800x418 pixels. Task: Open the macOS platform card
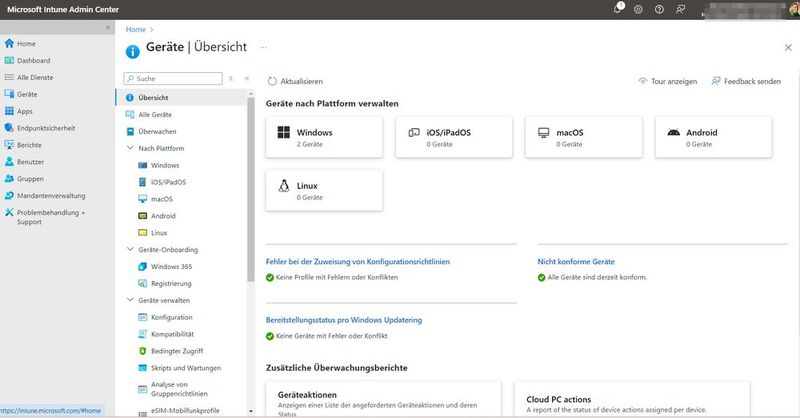[x=584, y=137]
